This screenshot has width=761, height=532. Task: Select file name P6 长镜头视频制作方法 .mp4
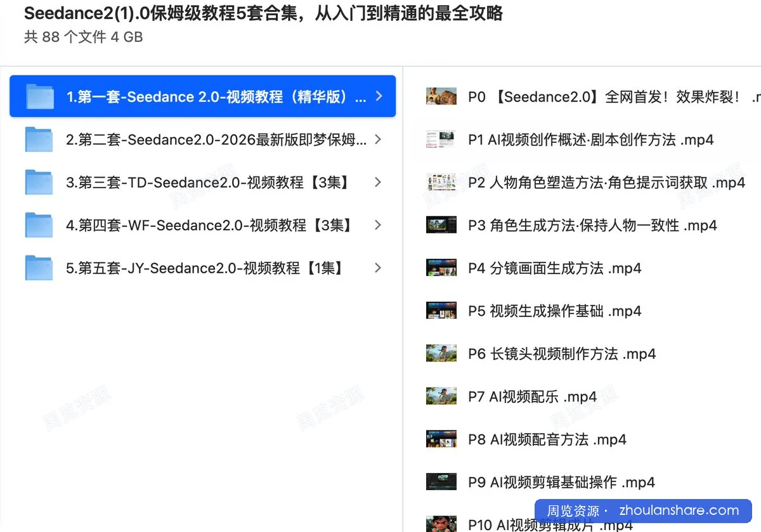562,354
